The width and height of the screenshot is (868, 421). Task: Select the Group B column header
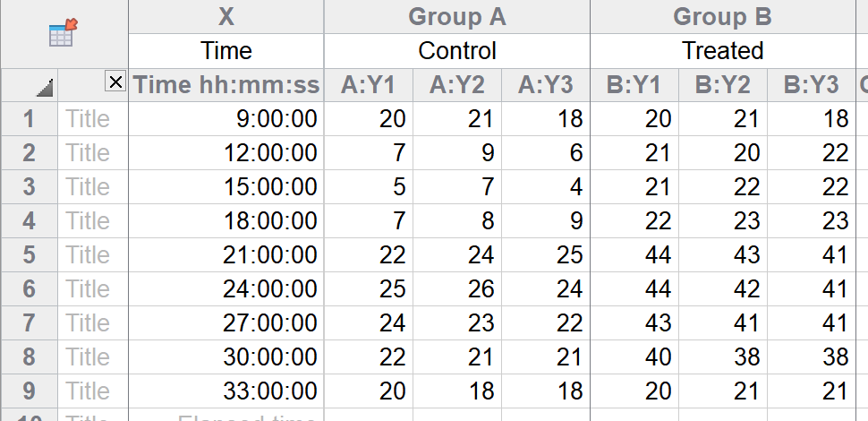pos(722,17)
